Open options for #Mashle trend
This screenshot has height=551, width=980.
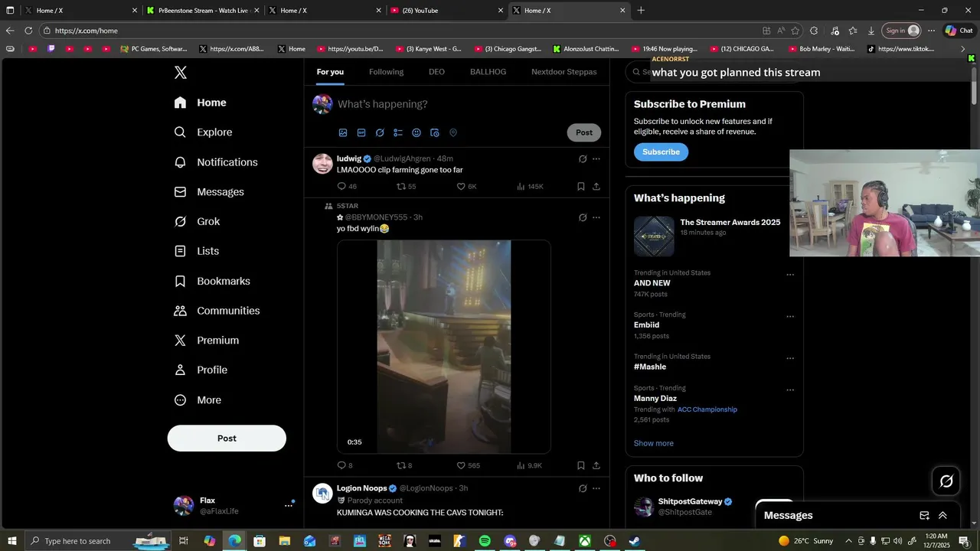(790, 358)
